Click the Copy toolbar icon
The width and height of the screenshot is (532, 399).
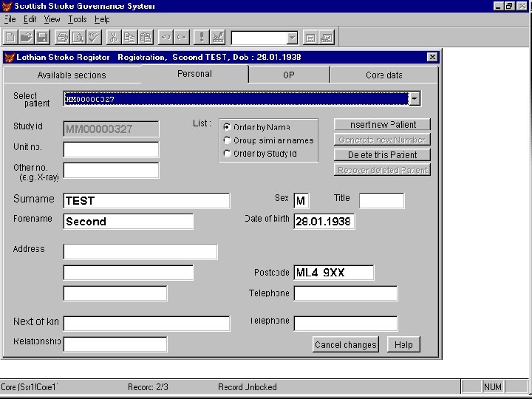point(129,37)
